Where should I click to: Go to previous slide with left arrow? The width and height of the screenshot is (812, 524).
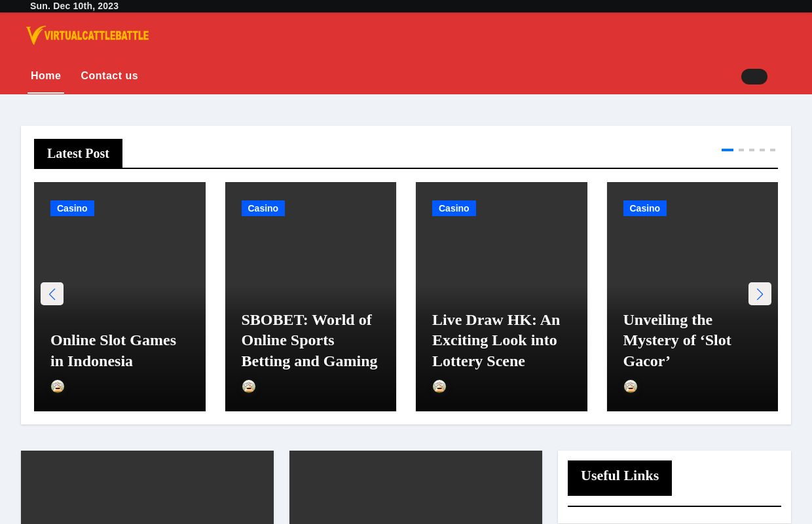point(52,294)
